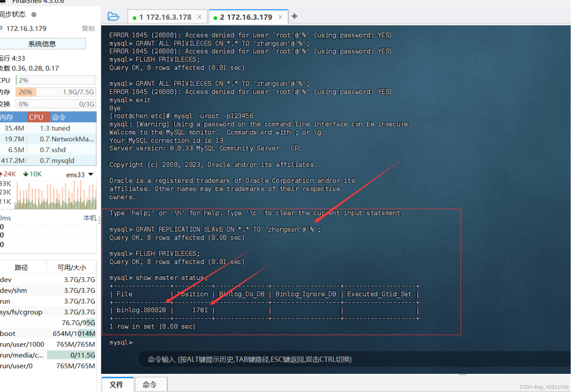
Task: Select the run/user/0 disk row
Action: pyautogui.click(x=48, y=366)
